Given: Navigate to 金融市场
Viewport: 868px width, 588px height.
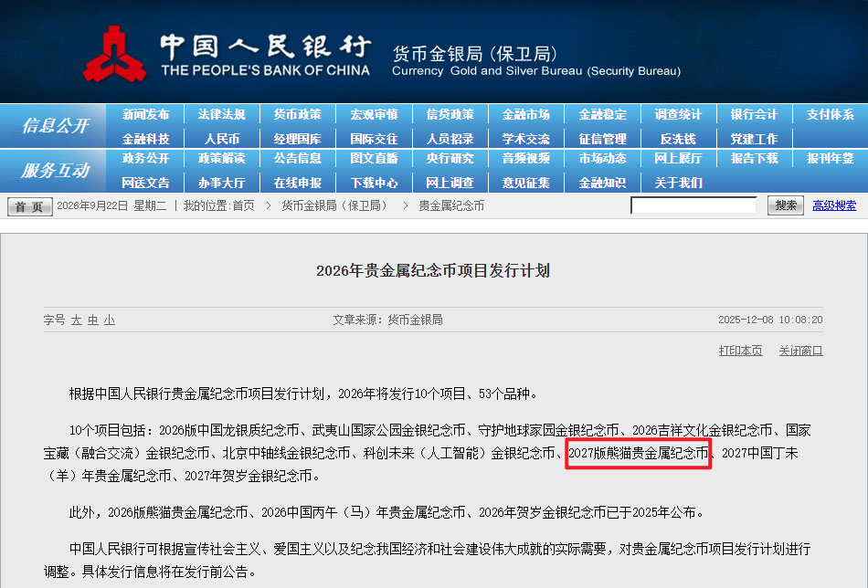Looking at the screenshot, I should tap(526, 114).
